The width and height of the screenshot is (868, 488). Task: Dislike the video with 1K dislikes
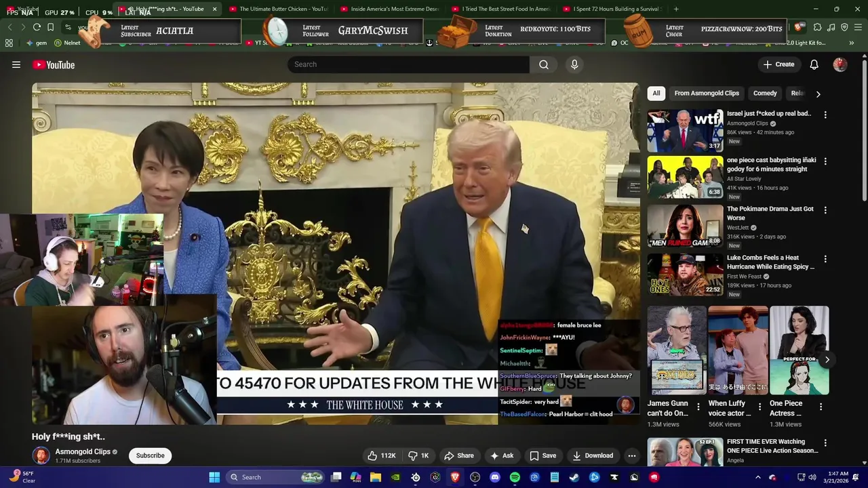point(418,455)
